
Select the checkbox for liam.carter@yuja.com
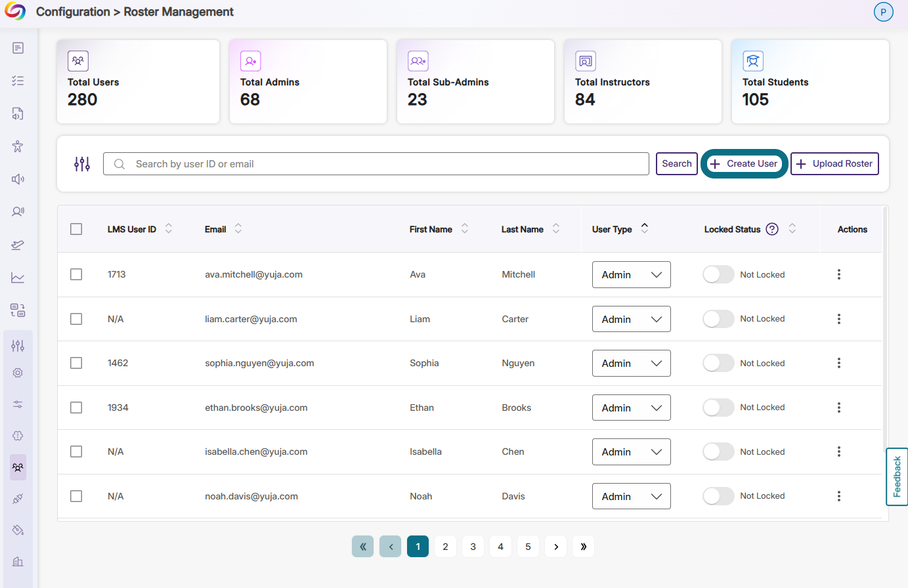pyautogui.click(x=76, y=319)
